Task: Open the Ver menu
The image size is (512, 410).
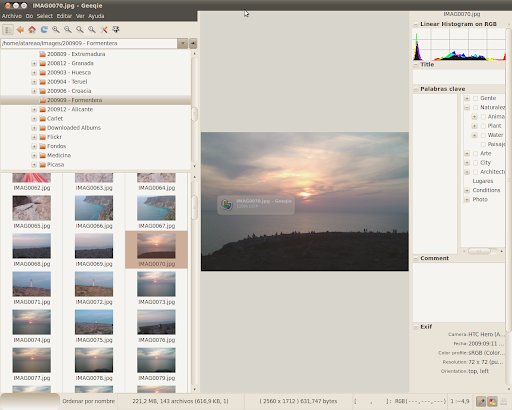Action: [80, 16]
